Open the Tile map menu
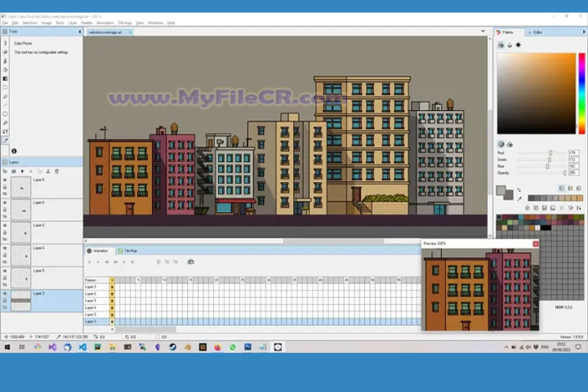The image size is (588, 392). [x=125, y=23]
